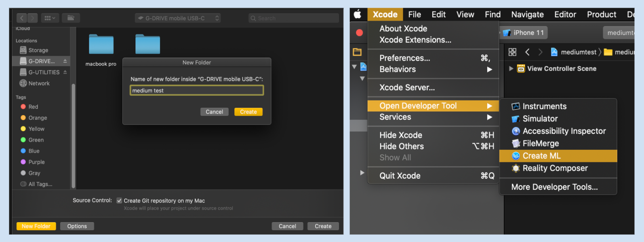Launch Simulator from developer tools
644x242 pixels.
pos(558,119)
